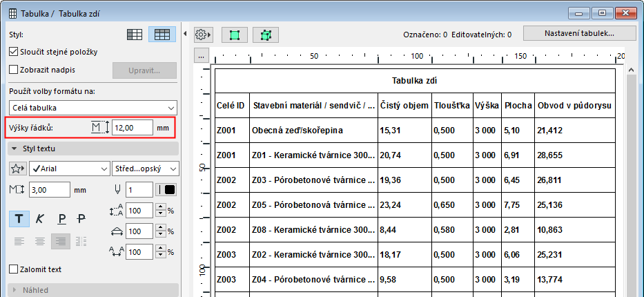Select the 'Stavební materiál / sendvič' header
The height and width of the screenshot is (297, 644).
(x=313, y=106)
